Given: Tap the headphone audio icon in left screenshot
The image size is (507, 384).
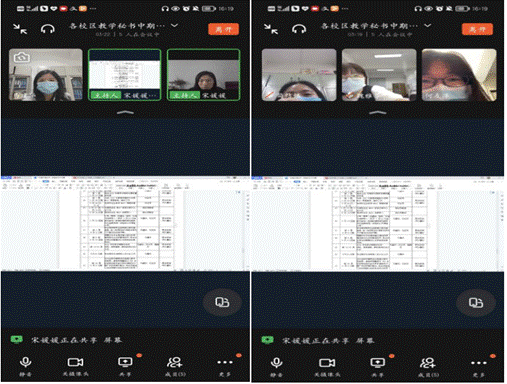Looking at the screenshot, I should [47, 29].
